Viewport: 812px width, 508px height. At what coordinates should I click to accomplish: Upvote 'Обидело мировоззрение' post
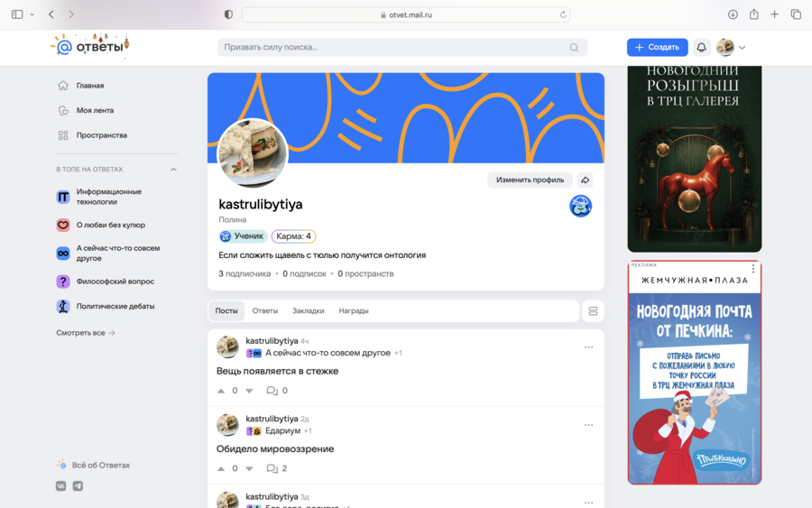point(221,468)
